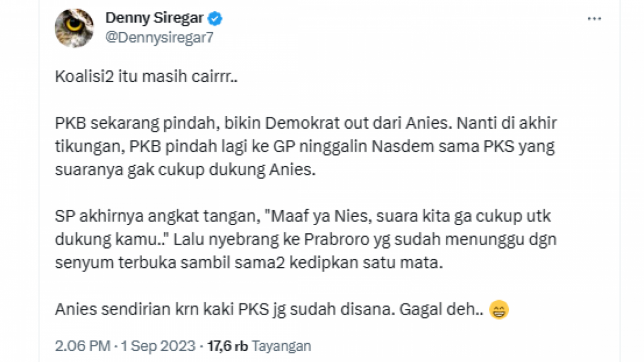Click the three-dot icon in top right corner
The image size is (644, 362).
tap(594, 18)
